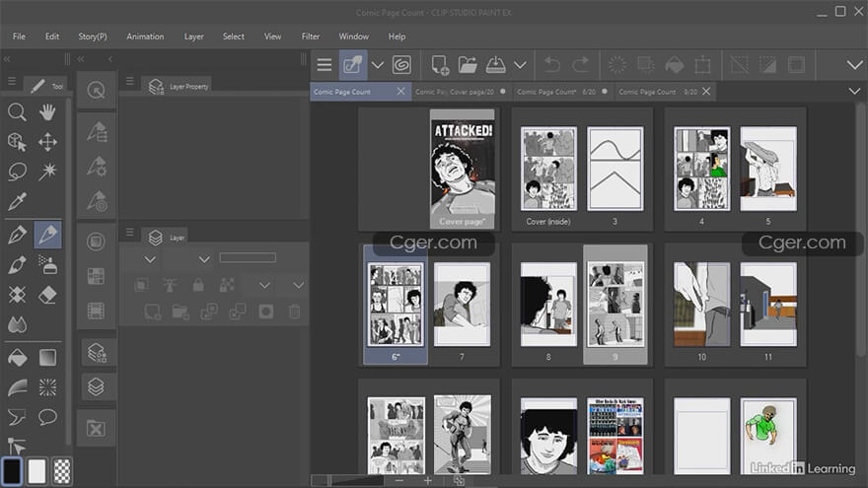Select the Balloon speech bubble tool

click(47, 417)
